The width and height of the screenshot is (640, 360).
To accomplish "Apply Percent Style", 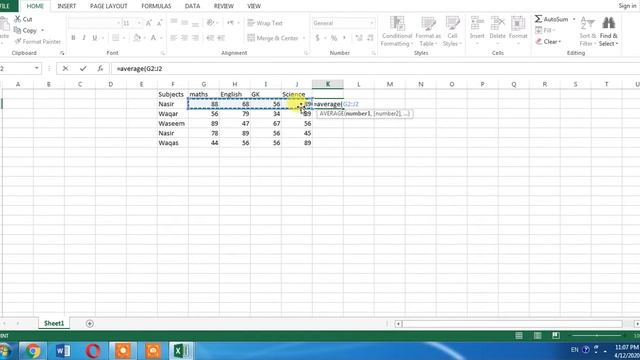I will coord(334,38).
